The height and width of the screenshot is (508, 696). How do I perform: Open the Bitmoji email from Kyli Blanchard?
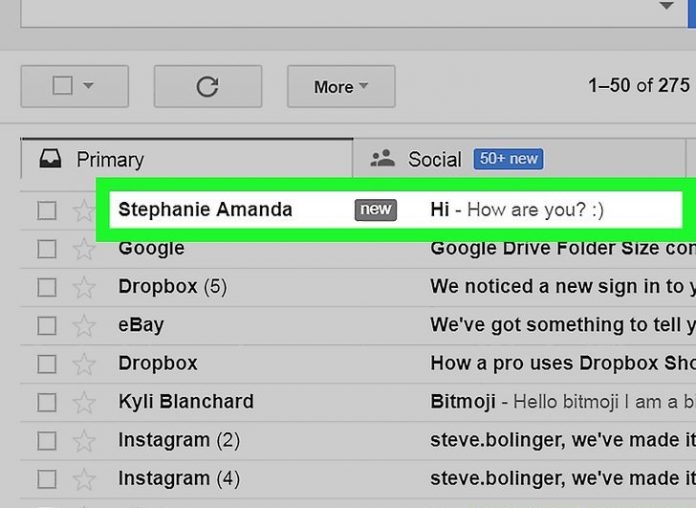click(560, 402)
